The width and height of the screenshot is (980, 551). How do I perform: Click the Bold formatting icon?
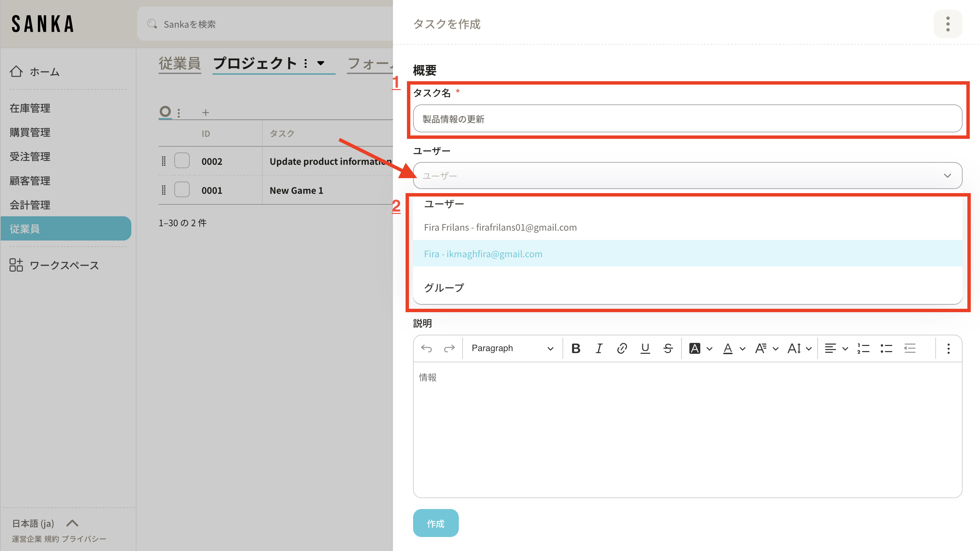click(575, 348)
